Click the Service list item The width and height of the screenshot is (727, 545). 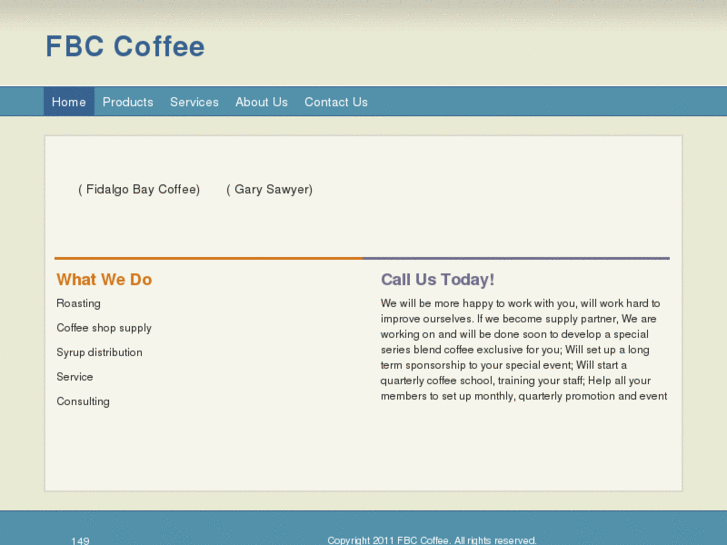coord(75,377)
